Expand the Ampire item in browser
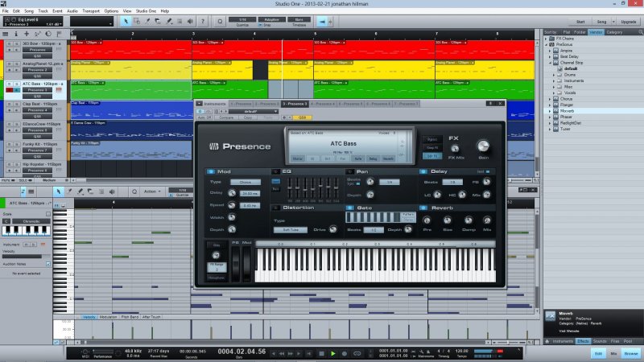This screenshot has width=644, height=362. tap(563, 50)
